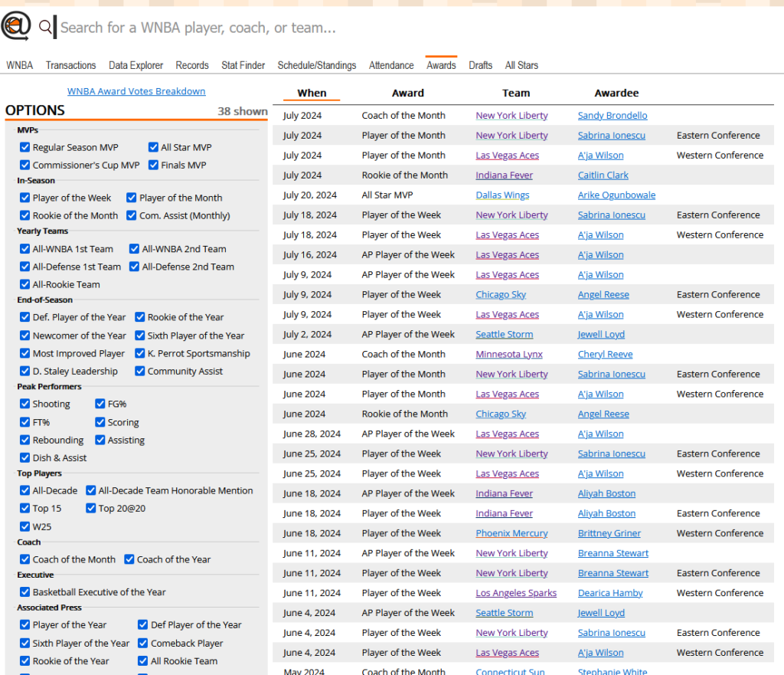Viewport: 784px width, 675px height.
Task: Uncheck the Regular Season MVP checkbox
Action: [x=25, y=147]
